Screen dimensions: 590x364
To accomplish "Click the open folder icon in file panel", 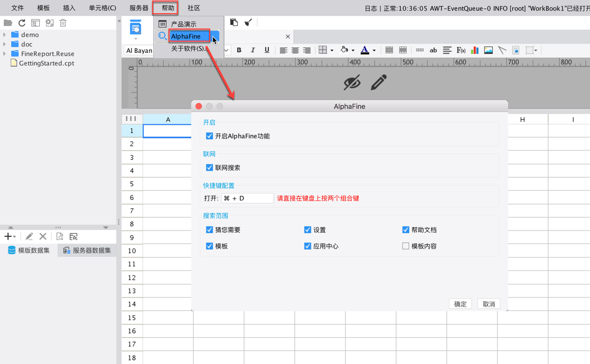I will [x=8, y=23].
